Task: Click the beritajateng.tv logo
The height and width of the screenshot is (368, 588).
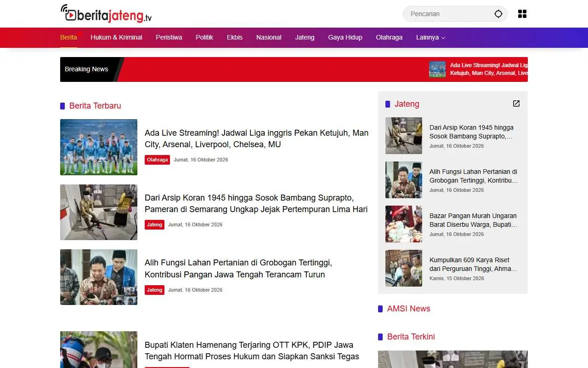Action: click(x=106, y=14)
